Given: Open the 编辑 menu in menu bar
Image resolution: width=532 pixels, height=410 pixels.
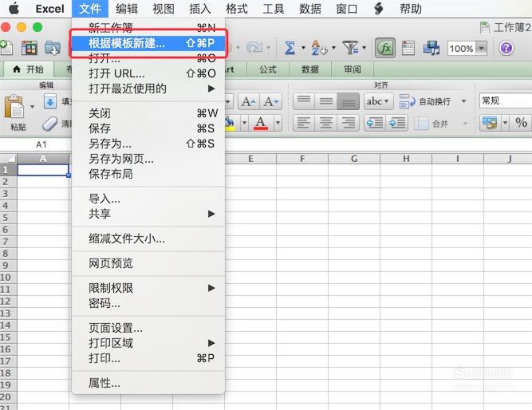Looking at the screenshot, I should click(127, 9).
